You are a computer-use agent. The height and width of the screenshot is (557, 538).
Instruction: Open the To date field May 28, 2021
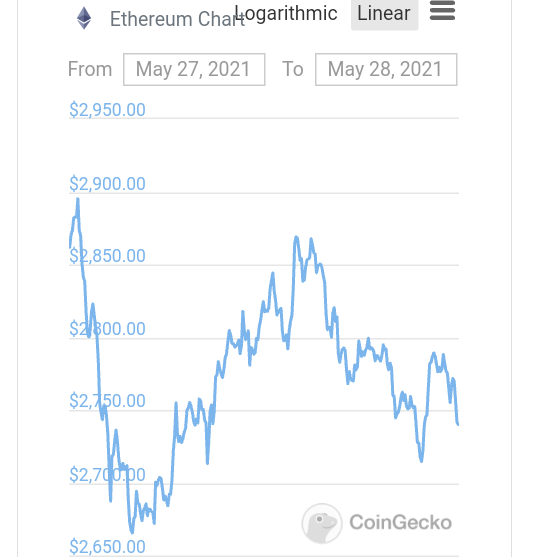pyautogui.click(x=386, y=70)
